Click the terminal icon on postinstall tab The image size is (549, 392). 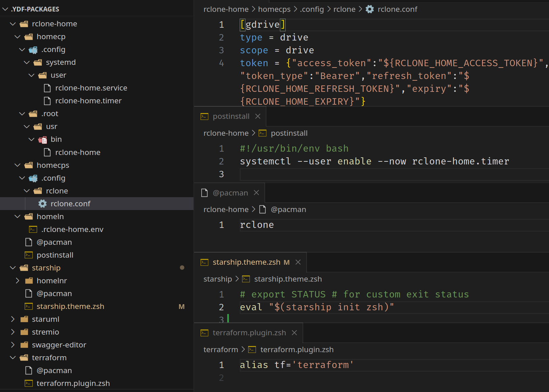coord(204,116)
